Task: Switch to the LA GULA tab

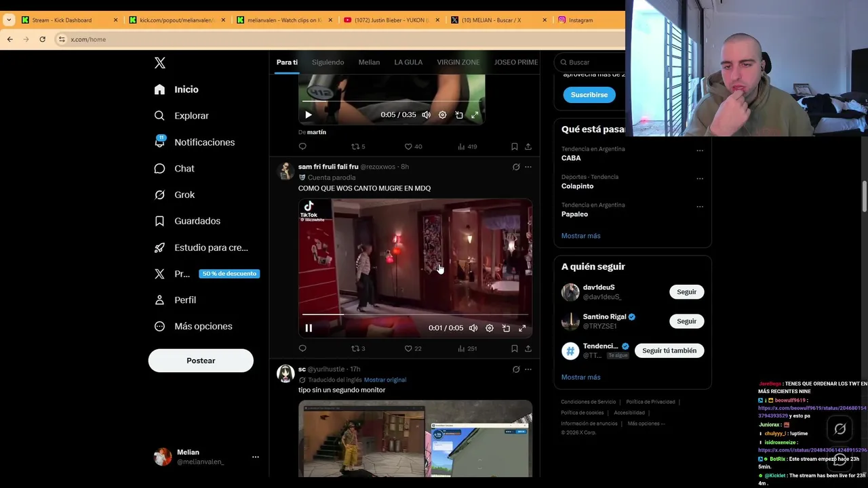Action: [x=408, y=62]
